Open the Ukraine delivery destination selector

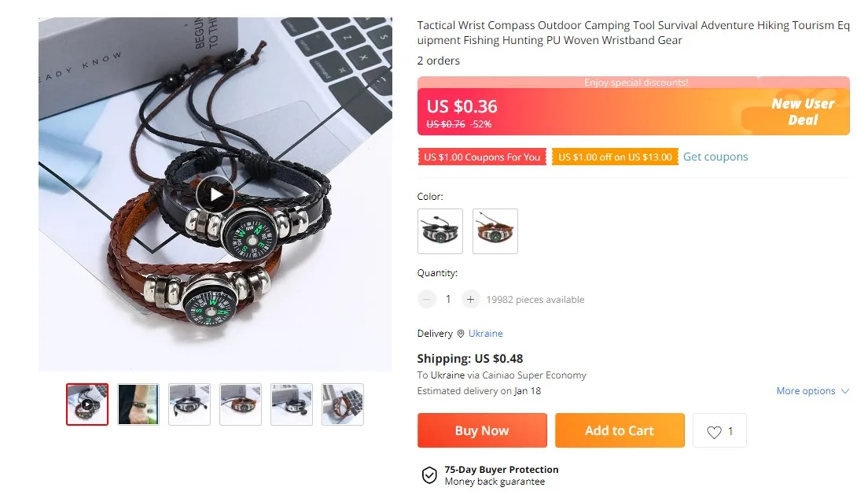[x=485, y=333]
